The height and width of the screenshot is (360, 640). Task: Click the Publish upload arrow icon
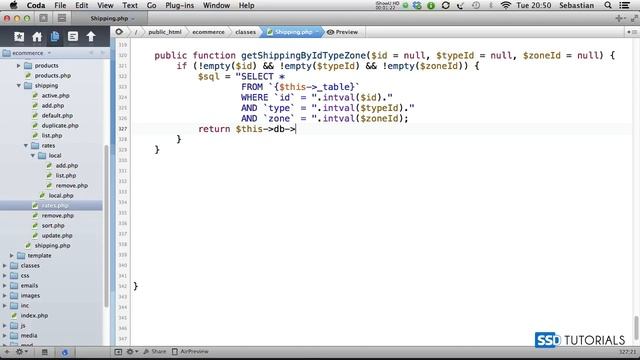tap(91, 37)
